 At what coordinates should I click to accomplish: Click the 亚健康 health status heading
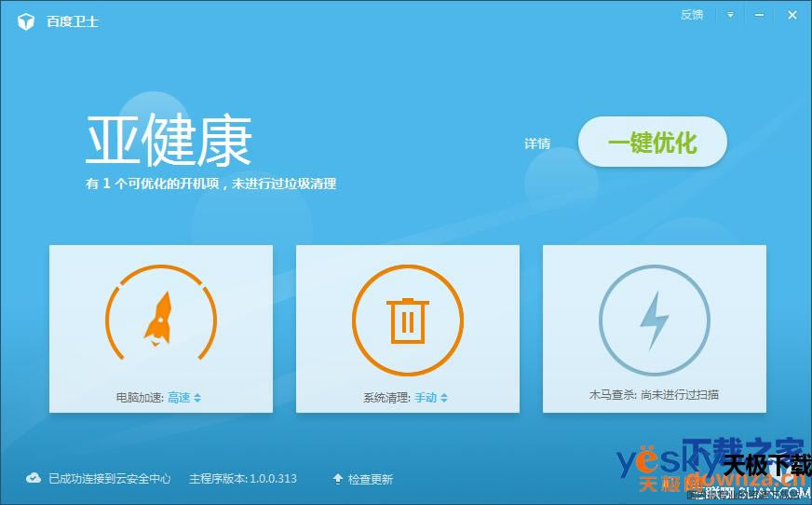169,142
